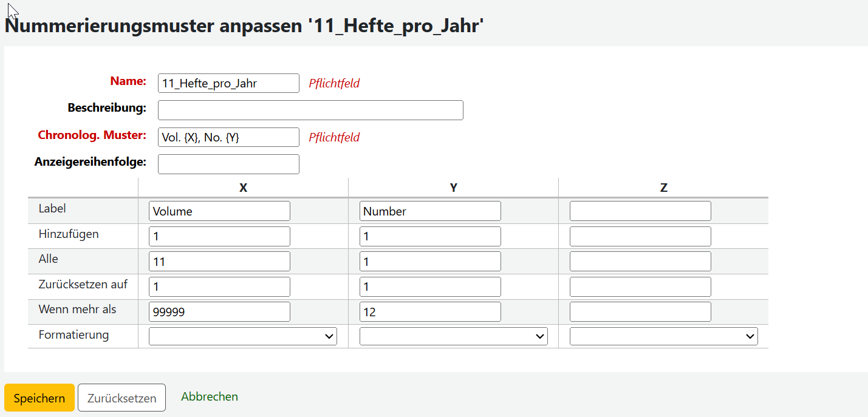Focus the Name field with 11_Hefte_pro_Jahr

tap(228, 83)
